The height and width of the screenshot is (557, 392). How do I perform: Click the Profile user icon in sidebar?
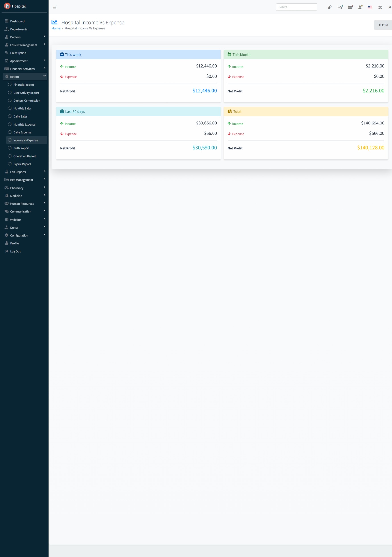(x=6, y=243)
